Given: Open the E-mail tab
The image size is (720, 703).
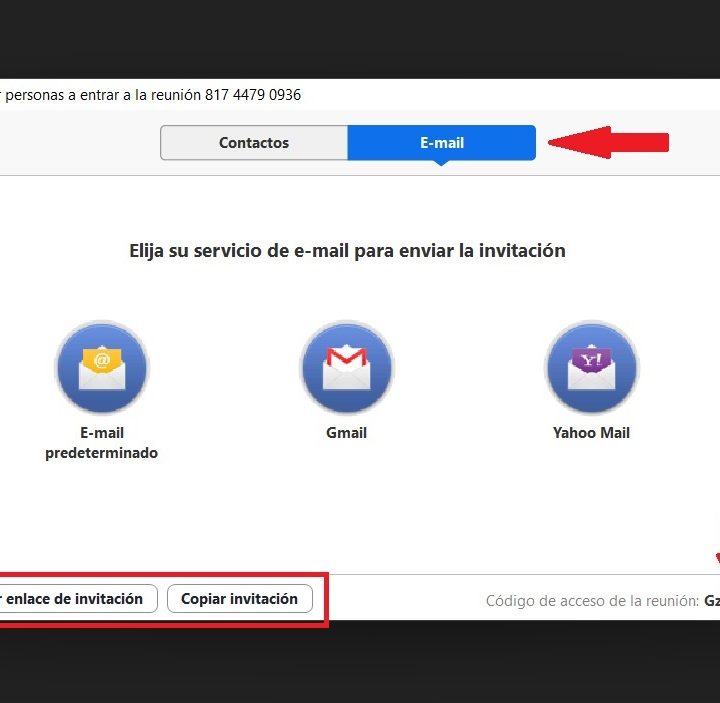Looking at the screenshot, I should [x=442, y=143].
